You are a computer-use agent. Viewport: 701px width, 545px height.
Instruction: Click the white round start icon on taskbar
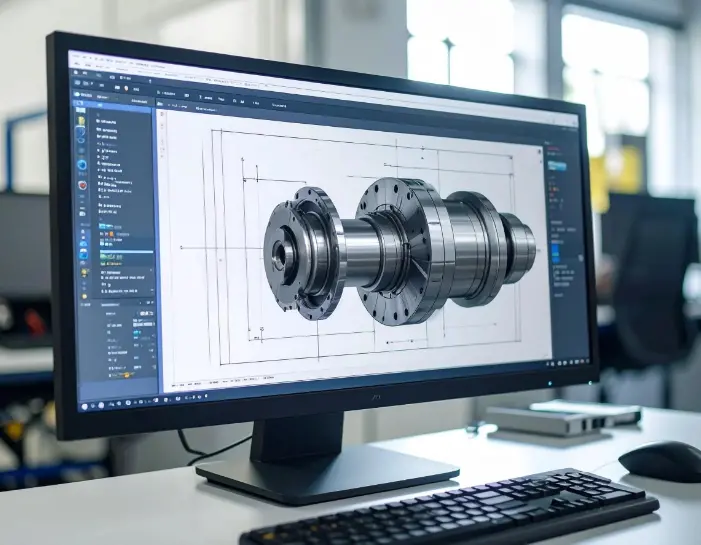[x=85, y=406]
